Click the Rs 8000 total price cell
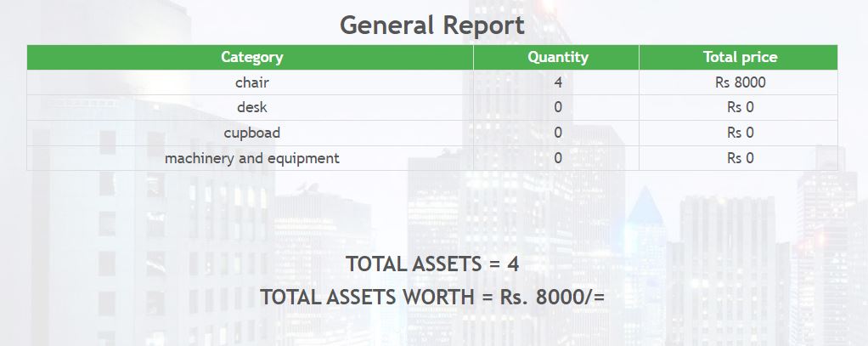 tap(739, 83)
